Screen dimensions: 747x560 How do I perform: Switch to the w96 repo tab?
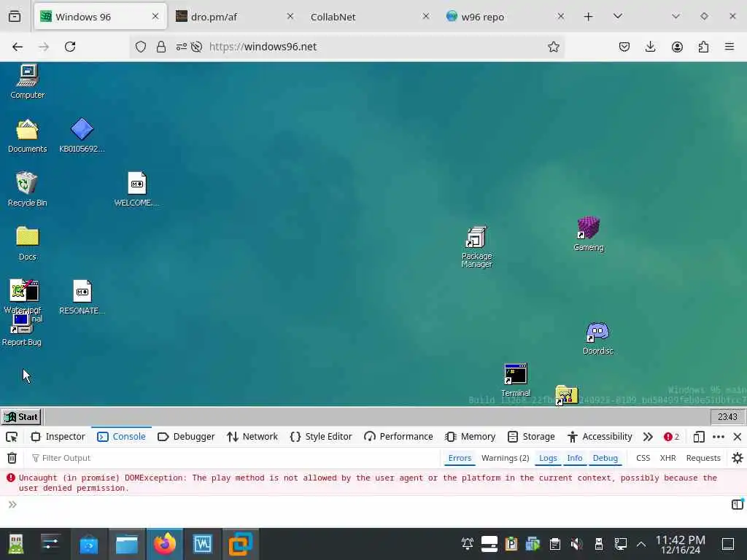505,17
